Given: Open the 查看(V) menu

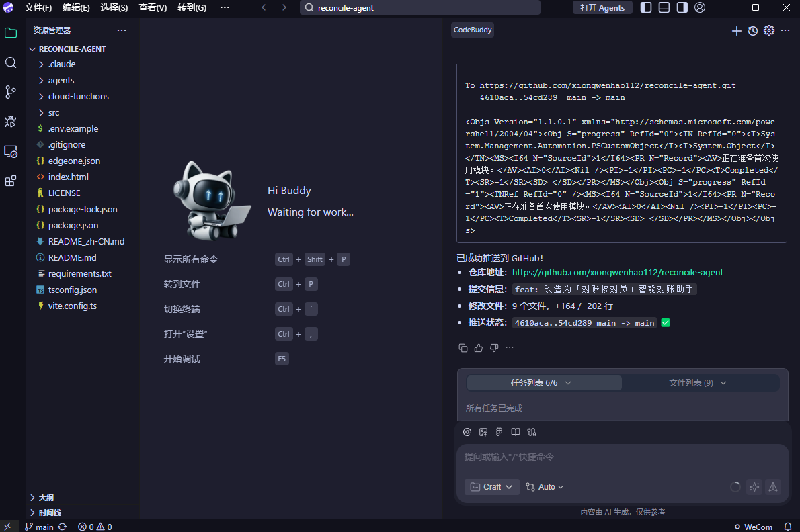Looking at the screenshot, I should 153,7.
